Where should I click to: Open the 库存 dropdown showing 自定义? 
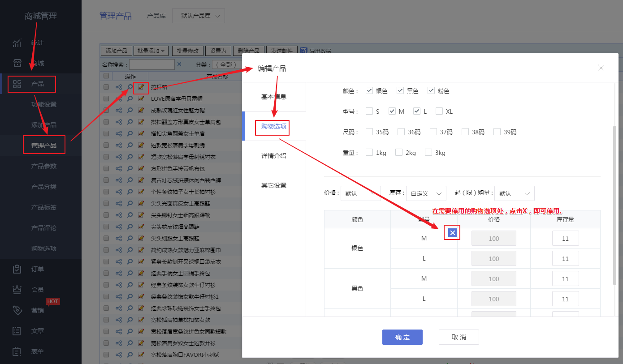426,193
